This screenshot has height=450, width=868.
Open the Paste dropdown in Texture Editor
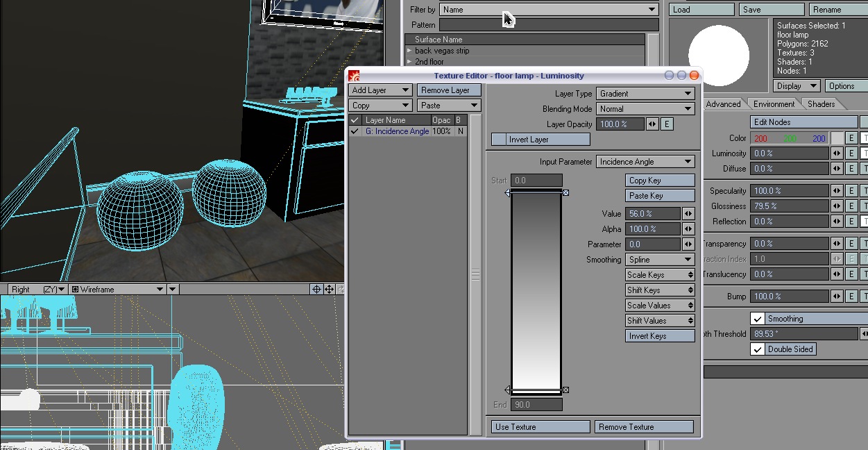pyautogui.click(x=450, y=106)
